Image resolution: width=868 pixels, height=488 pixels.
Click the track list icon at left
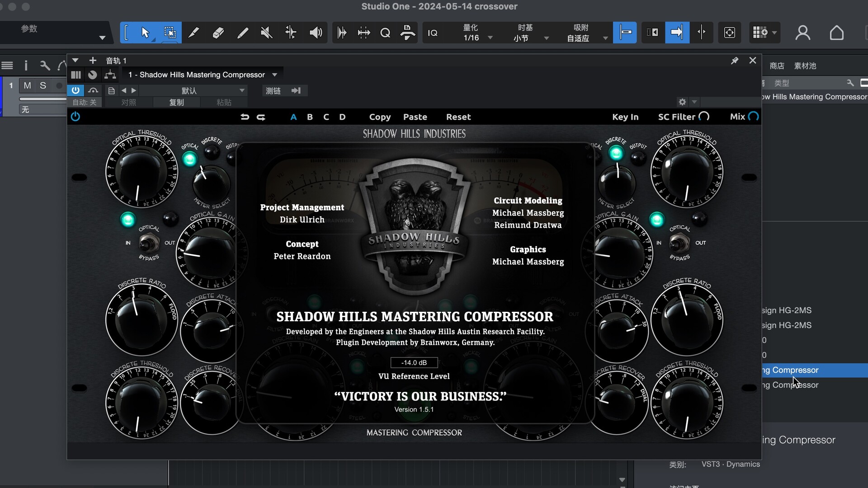tap(7, 66)
